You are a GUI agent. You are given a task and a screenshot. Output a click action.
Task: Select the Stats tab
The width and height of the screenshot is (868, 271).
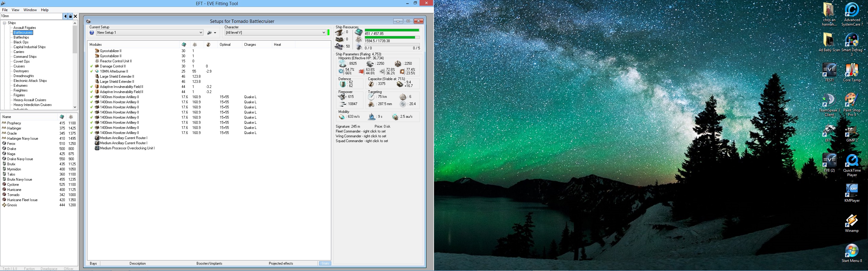325,263
